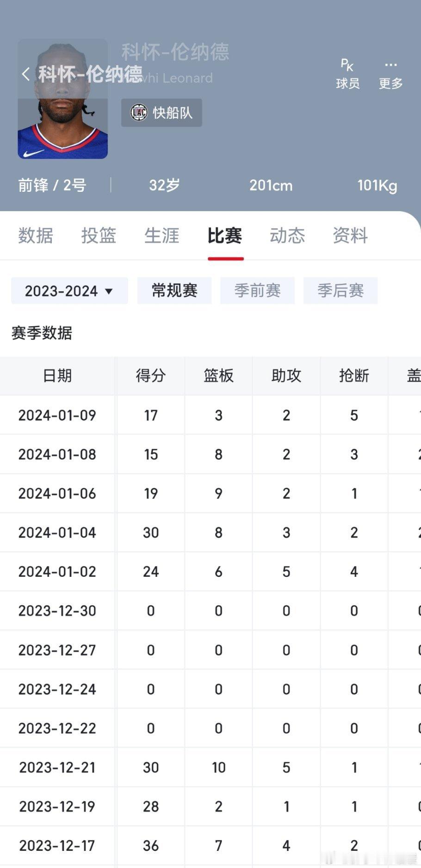Switch to the 生涯 tab

pyautogui.click(x=161, y=236)
